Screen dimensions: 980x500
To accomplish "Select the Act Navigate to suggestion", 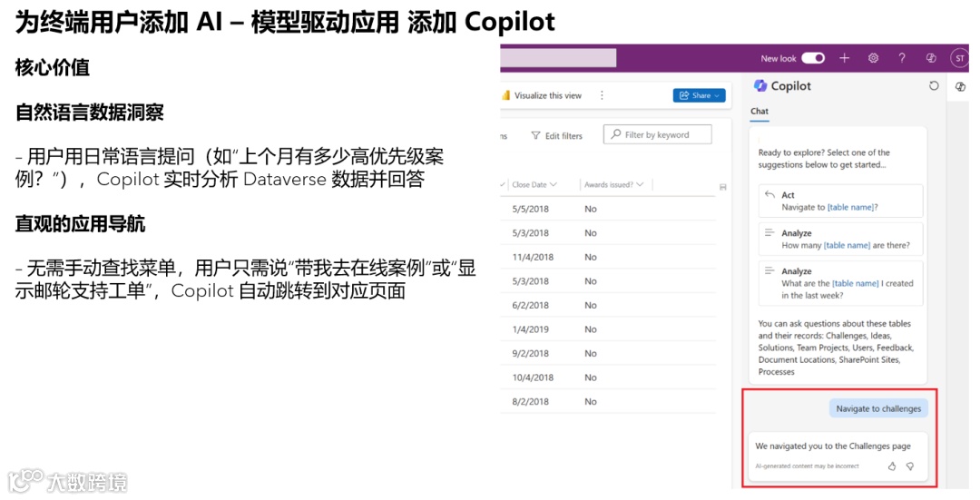I will point(840,201).
